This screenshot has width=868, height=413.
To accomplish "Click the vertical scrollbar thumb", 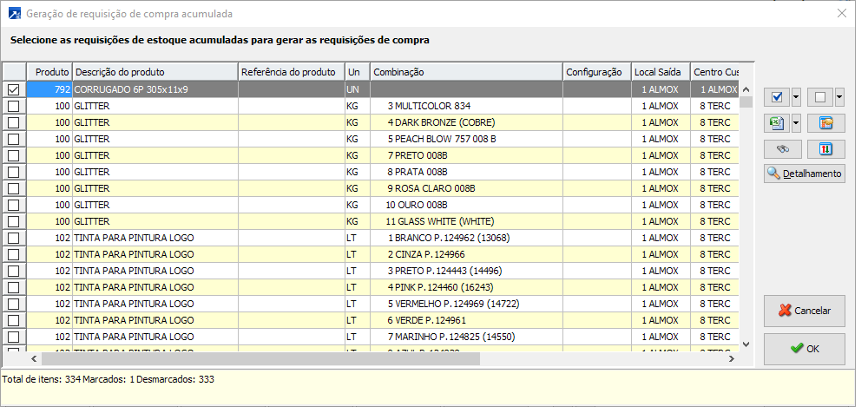I will point(746,102).
